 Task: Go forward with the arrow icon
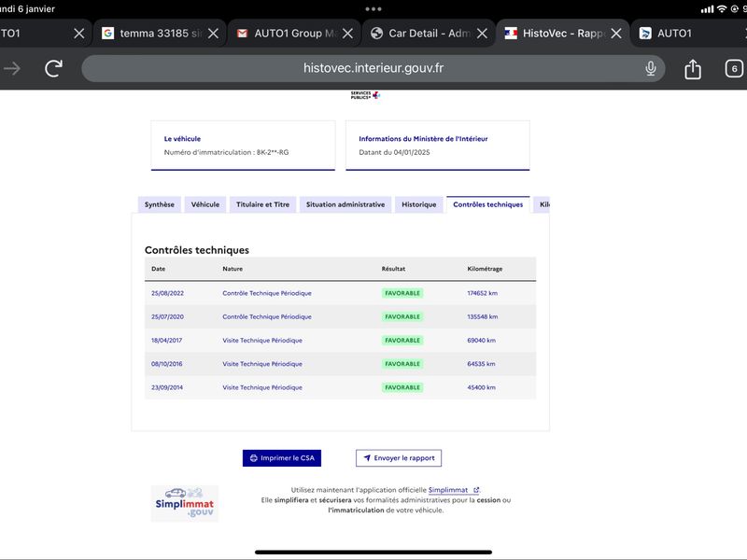tap(12, 68)
